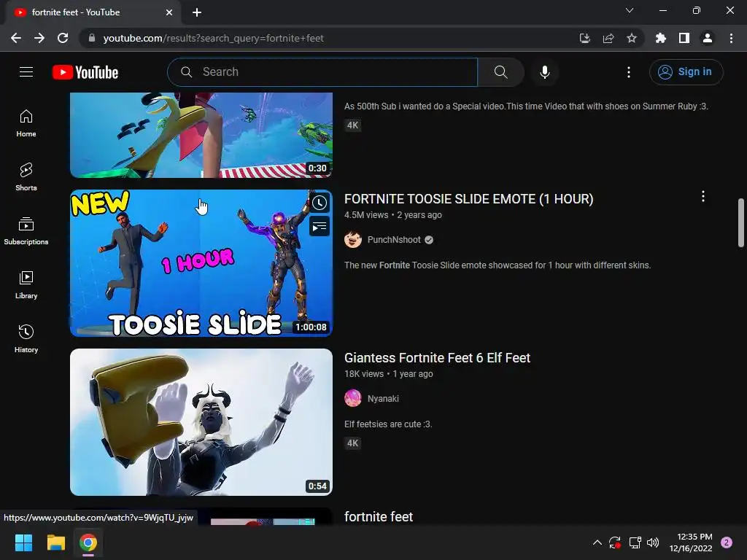Open Chrome three-dot menu

[731, 38]
